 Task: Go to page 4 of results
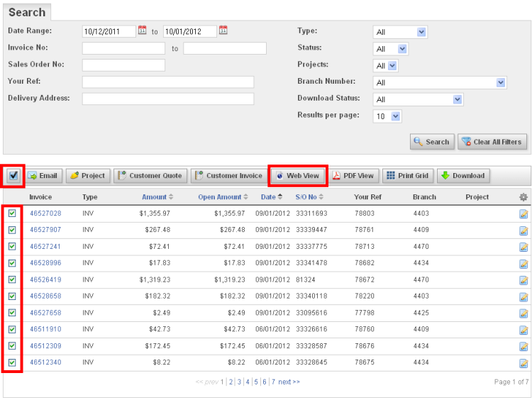[x=248, y=382]
